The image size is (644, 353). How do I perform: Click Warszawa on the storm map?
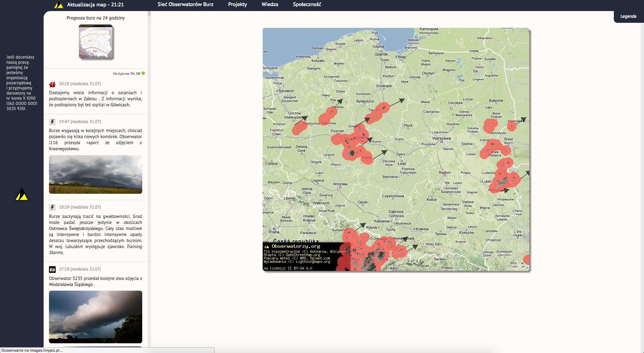pyautogui.click(x=441, y=138)
